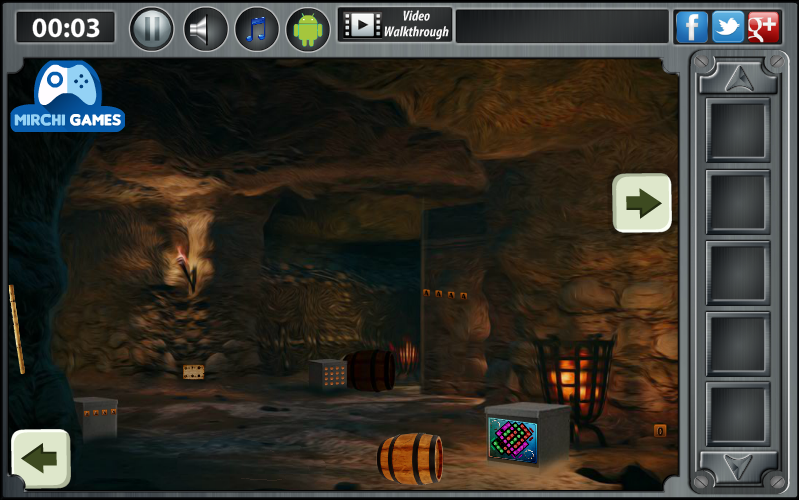Click the upright wooden barrel in foreground
The image size is (799, 500).
(410, 458)
